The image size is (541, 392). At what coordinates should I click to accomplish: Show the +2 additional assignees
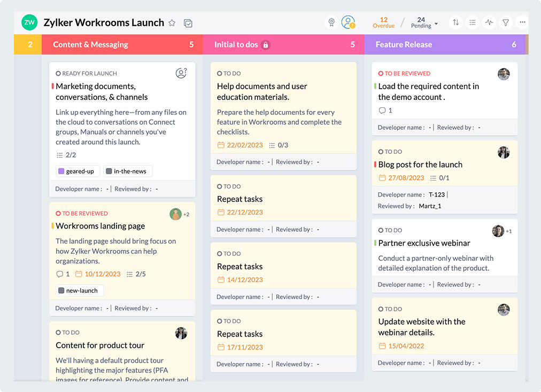click(187, 215)
